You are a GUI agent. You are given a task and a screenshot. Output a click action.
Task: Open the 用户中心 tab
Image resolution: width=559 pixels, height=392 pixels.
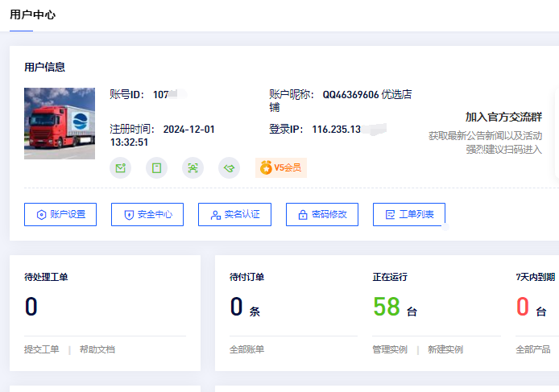click(32, 15)
